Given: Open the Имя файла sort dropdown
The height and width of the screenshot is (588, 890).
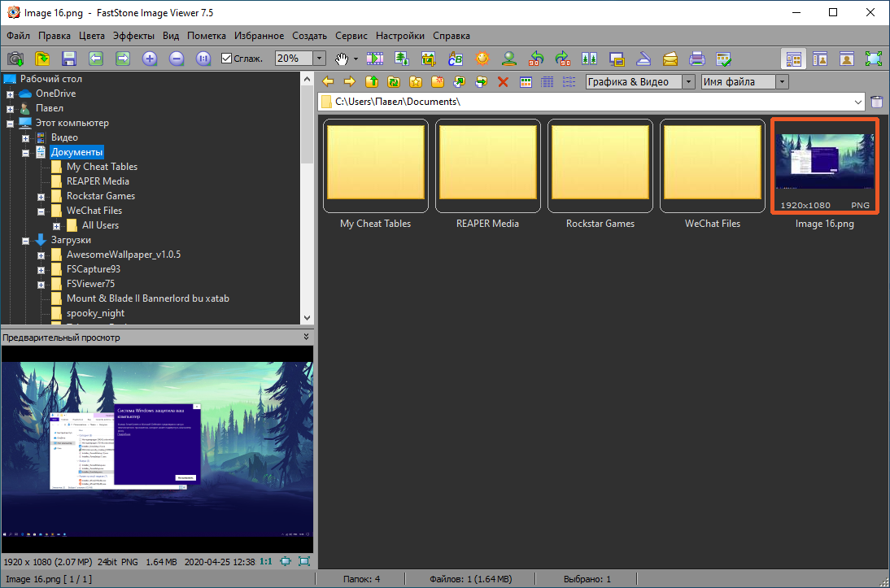Looking at the screenshot, I should 782,82.
